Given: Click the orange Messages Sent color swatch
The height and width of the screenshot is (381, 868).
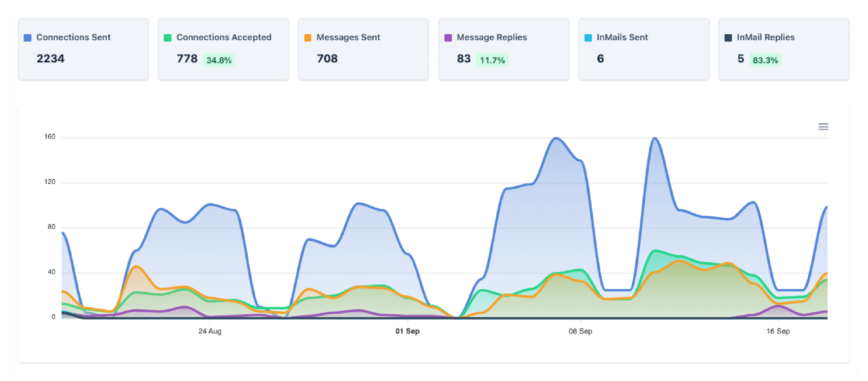Looking at the screenshot, I should [x=308, y=38].
